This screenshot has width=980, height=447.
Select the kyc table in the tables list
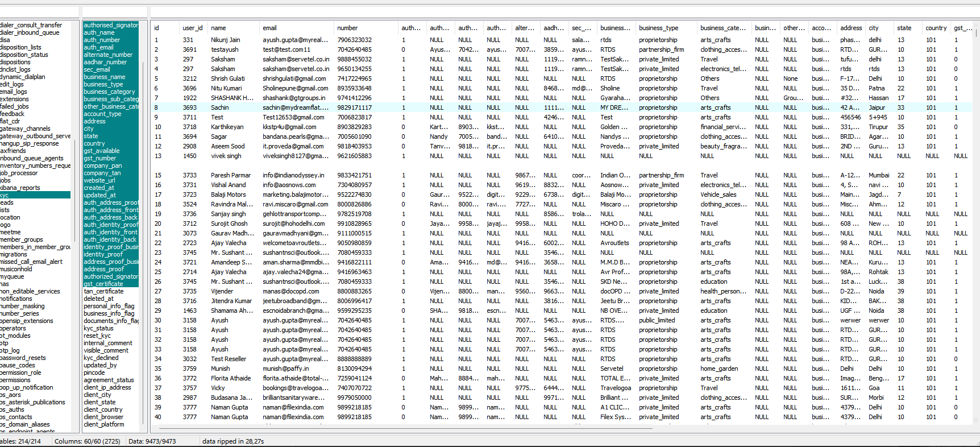(x=35, y=195)
